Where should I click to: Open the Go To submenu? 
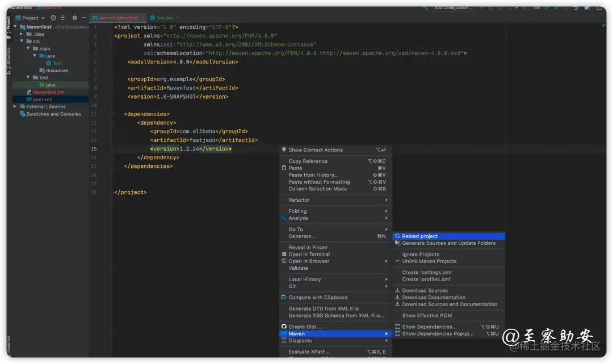pos(335,230)
